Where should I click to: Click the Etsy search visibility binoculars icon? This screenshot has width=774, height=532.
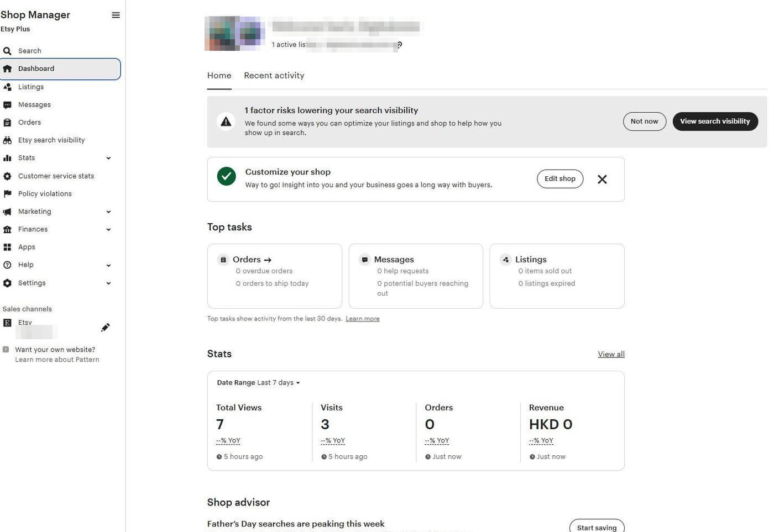coord(7,140)
